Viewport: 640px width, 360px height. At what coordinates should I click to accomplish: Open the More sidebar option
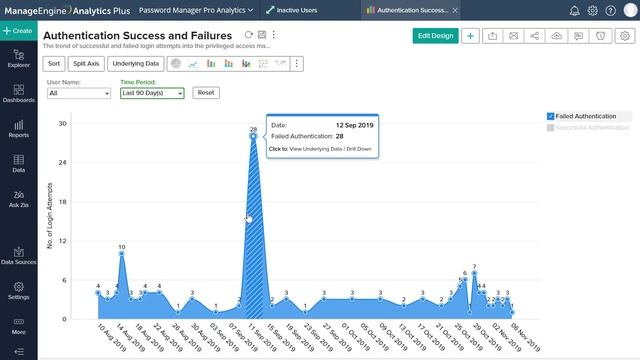pos(18,326)
